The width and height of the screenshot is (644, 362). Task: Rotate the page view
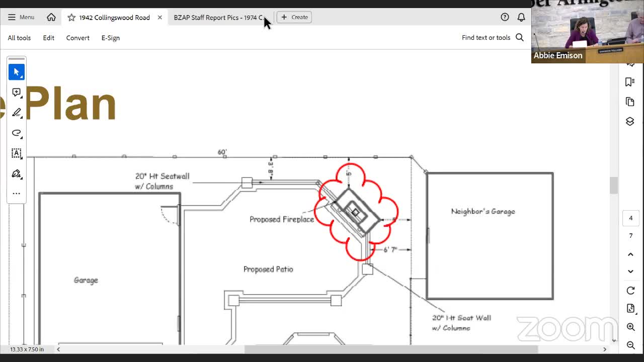coord(630,291)
